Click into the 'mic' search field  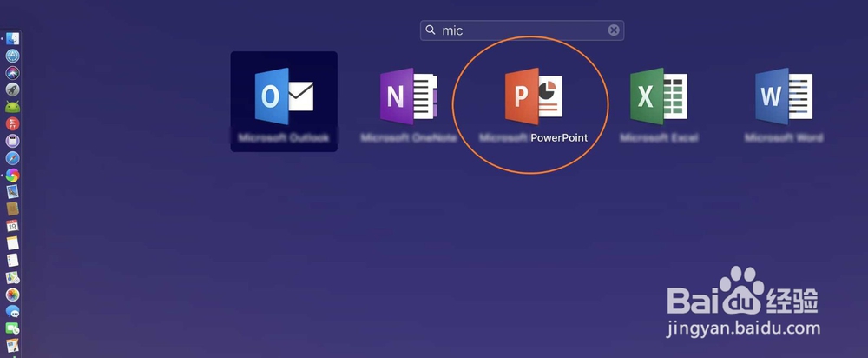[522, 30]
